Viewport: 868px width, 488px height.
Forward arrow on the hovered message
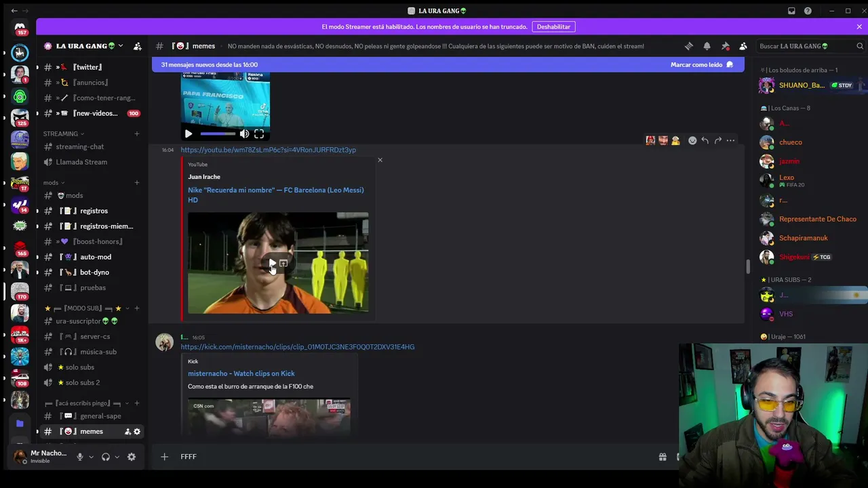click(718, 140)
